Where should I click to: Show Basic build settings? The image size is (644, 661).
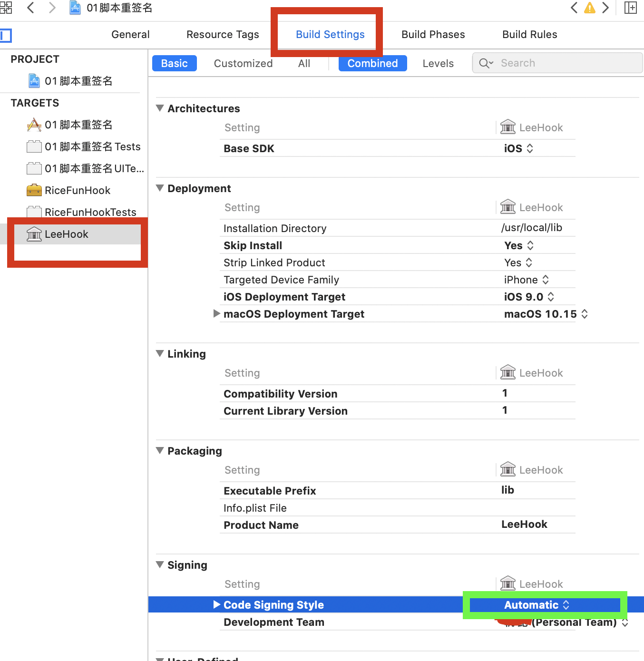point(175,63)
